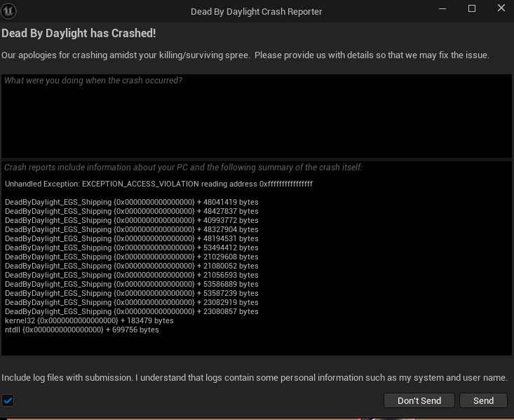
Task: Click the Unreal Engine logo icon
Action: pyautogui.click(x=8, y=11)
